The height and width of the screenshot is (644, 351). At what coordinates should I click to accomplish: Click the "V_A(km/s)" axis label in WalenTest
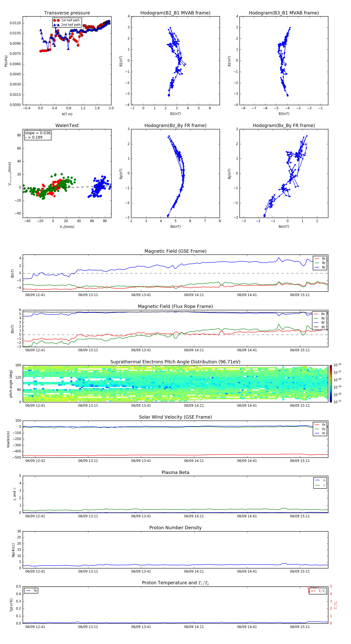pyautogui.click(x=67, y=227)
